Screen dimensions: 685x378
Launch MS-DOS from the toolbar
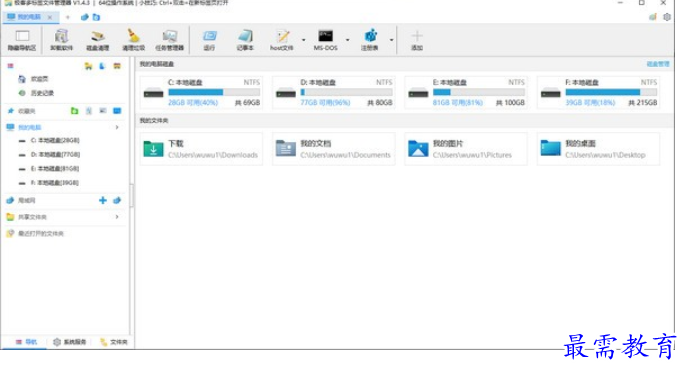325,40
